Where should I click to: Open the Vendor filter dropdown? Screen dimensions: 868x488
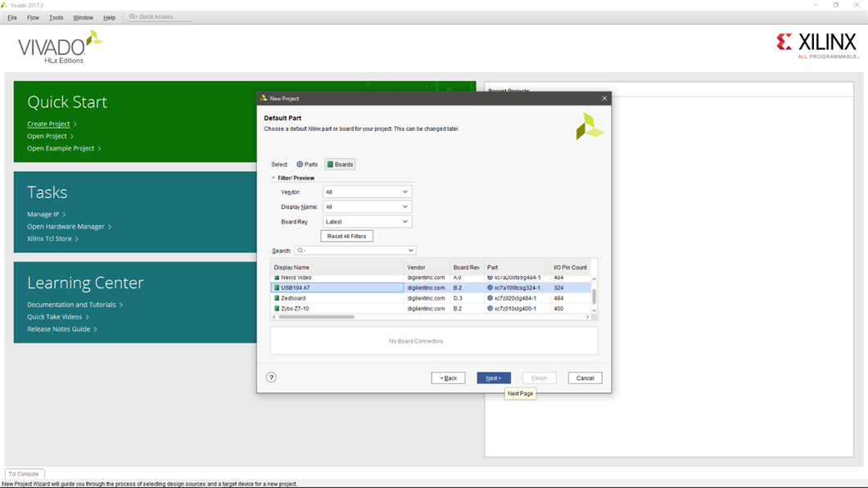point(366,192)
